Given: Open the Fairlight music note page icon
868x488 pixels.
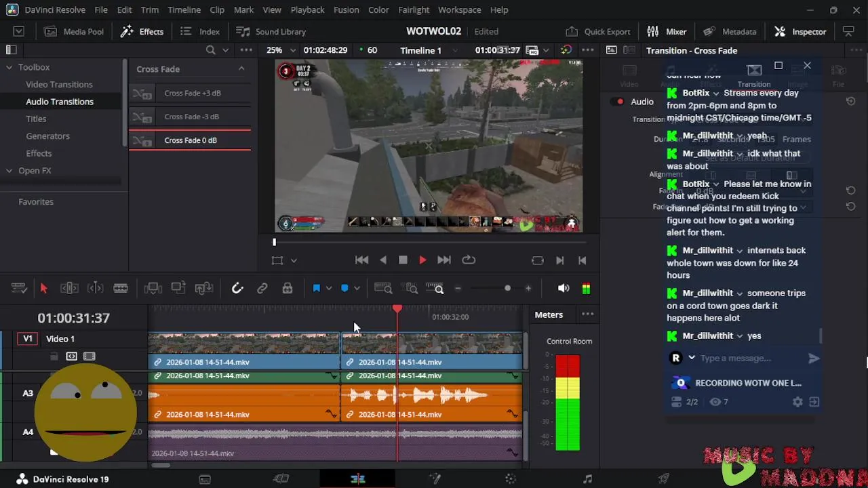Looking at the screenshot, I should [587, 479].
